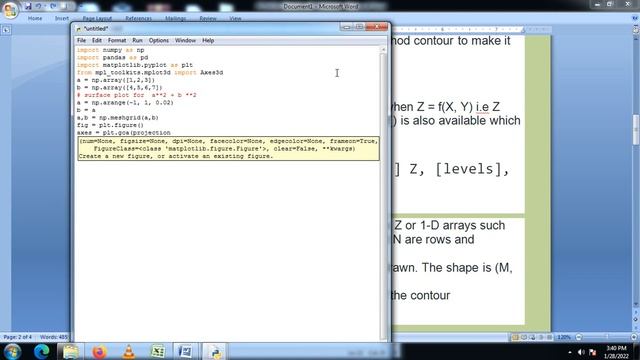The height and width of the screenshot is (360, 640).
Task: Open VLC media player from taskbar
Action: 129,351
